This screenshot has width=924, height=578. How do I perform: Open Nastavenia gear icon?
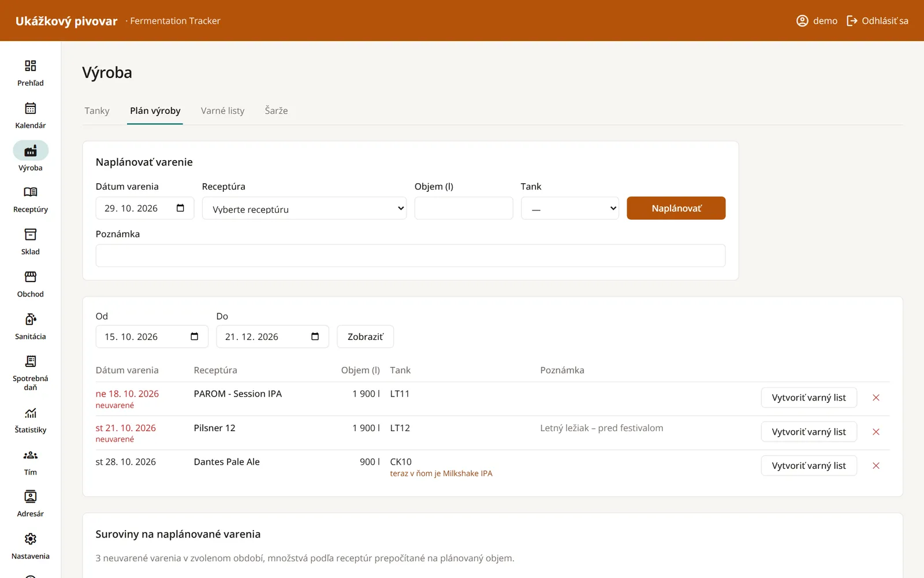pos(31,539)
